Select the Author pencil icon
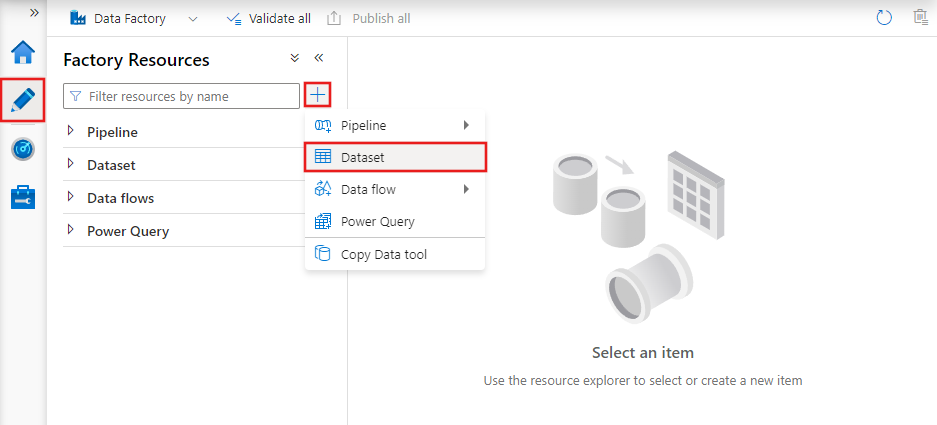This screenshot has height=425, width=937. click(x=23, y=100)
